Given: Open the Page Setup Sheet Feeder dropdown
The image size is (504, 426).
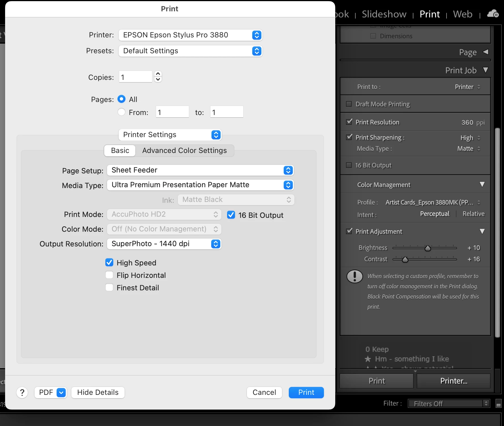Looking at the screenshot, I should point(200,170).
